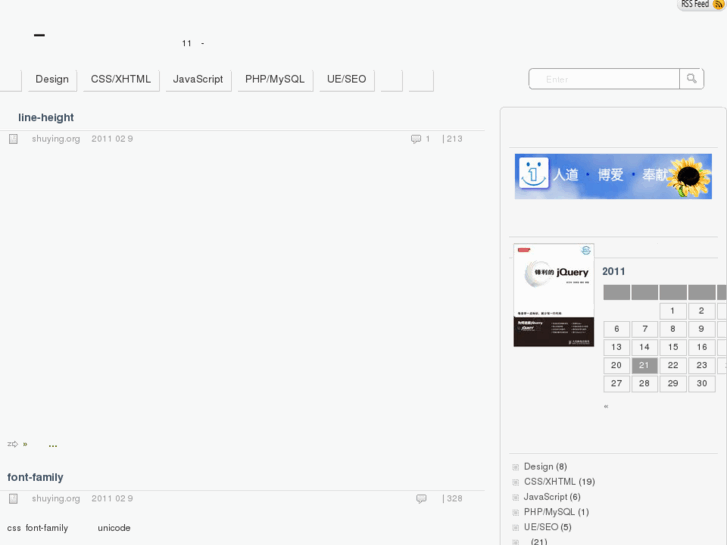The height and width of the screenshot is (545, 727).
Task: Click the RSS Feed link text
Action: 695,4
